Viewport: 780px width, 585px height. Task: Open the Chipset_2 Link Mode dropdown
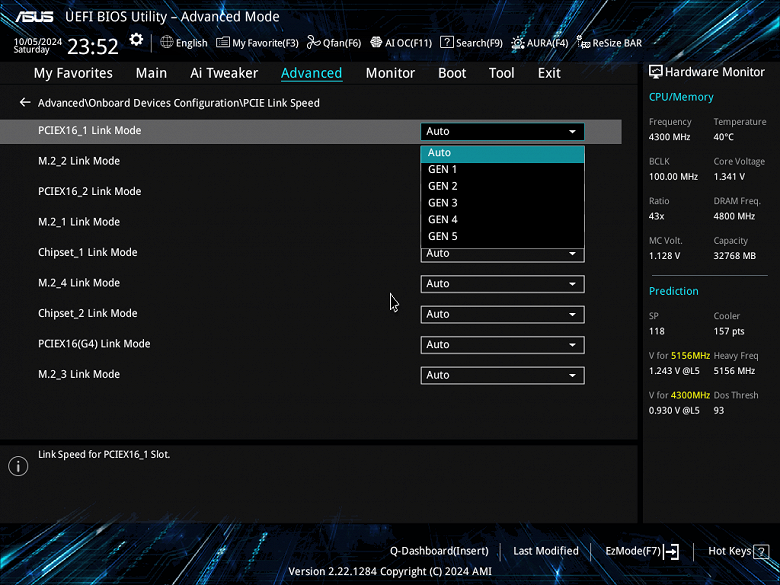[502, 314]
